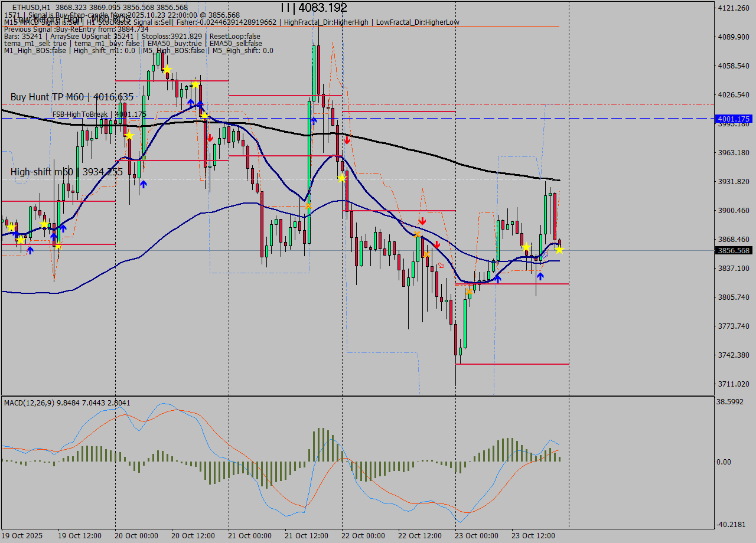
Task: Select the pink flag marker near 22 Oct 12:00
Action: click(441, 265)
